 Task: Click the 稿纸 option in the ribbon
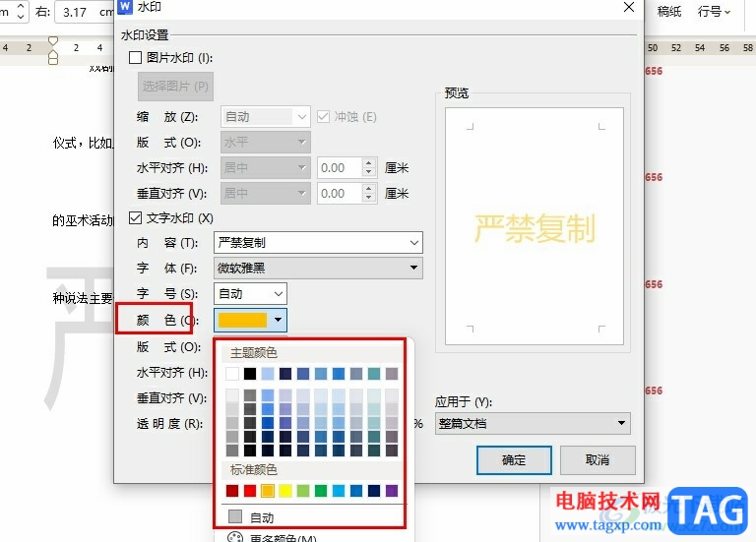click(669, 11)
